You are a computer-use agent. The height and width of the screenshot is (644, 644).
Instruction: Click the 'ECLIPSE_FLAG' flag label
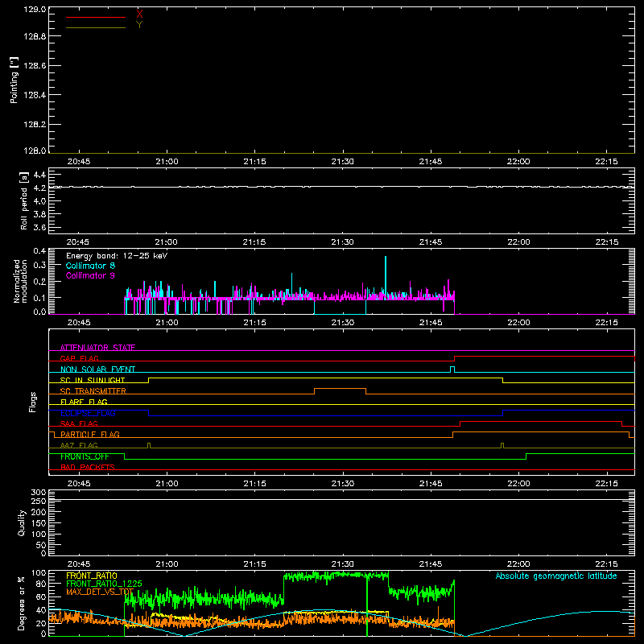click(88, 413)
